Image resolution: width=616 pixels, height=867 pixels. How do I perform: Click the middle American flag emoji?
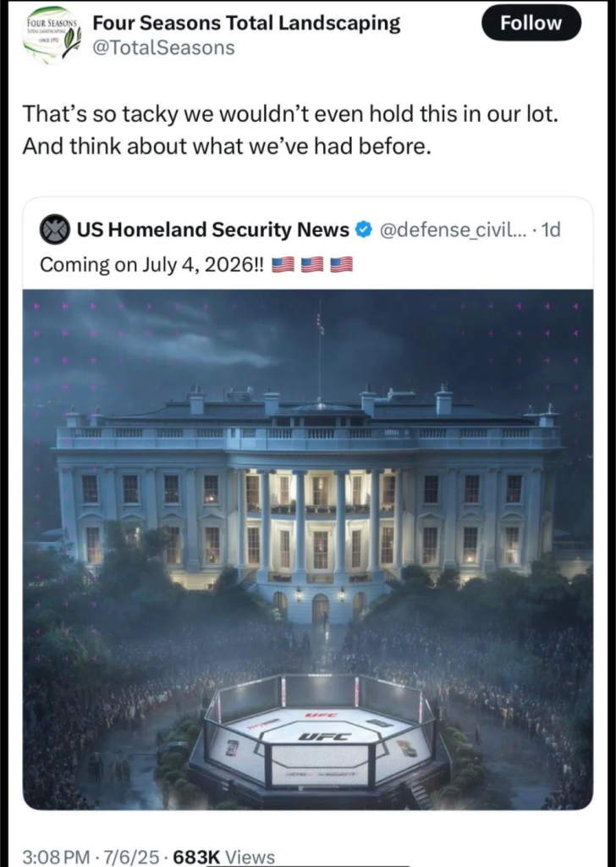(312, 265)
